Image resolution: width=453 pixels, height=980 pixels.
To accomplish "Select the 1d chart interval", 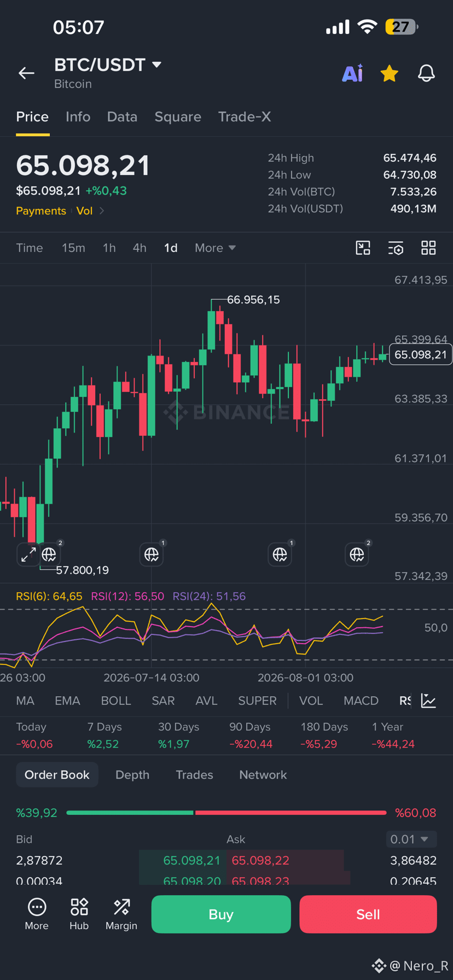I will [x=171, y=248].
